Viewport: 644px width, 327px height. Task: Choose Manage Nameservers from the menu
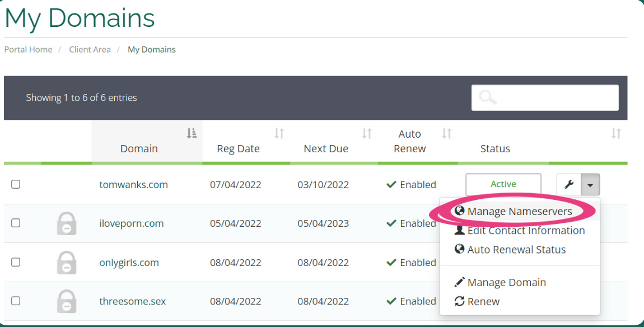pos(521,211)
